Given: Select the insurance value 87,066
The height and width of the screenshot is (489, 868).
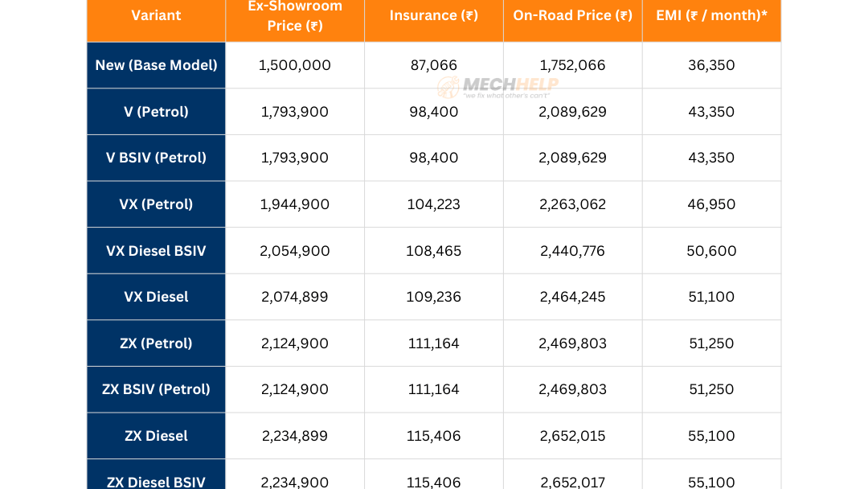Looking at the screenshot, I should (x=434, y=65).
